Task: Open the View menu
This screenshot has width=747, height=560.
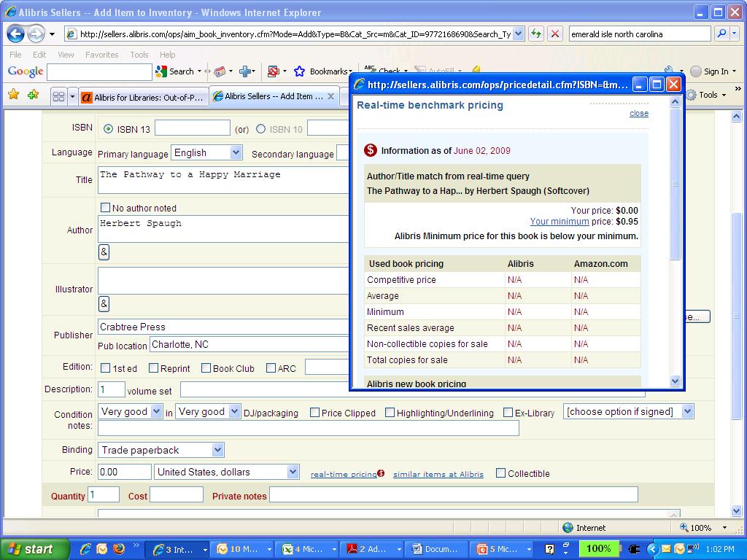Action: pos(66,55)
